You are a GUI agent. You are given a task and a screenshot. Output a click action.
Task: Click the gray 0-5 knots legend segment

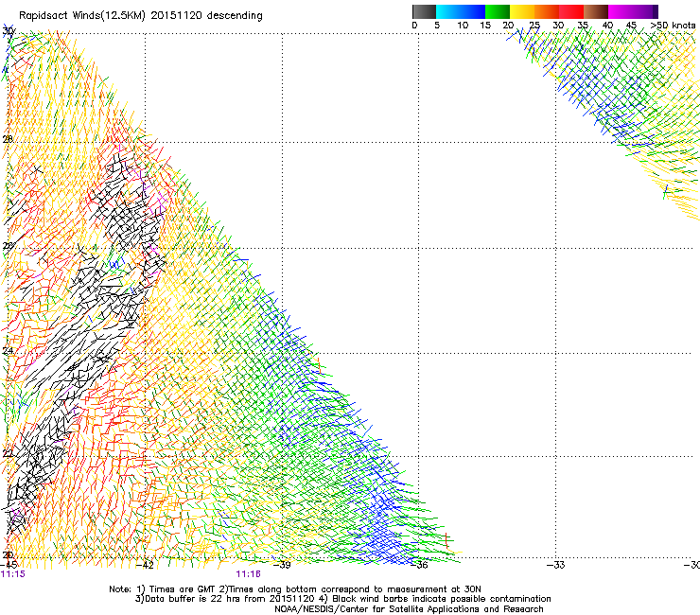424,11
